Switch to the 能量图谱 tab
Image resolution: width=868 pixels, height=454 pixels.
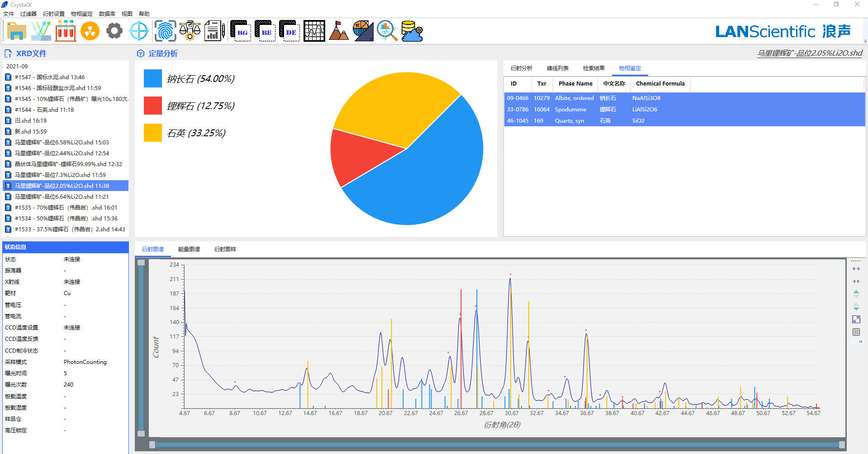coord(189,249)
